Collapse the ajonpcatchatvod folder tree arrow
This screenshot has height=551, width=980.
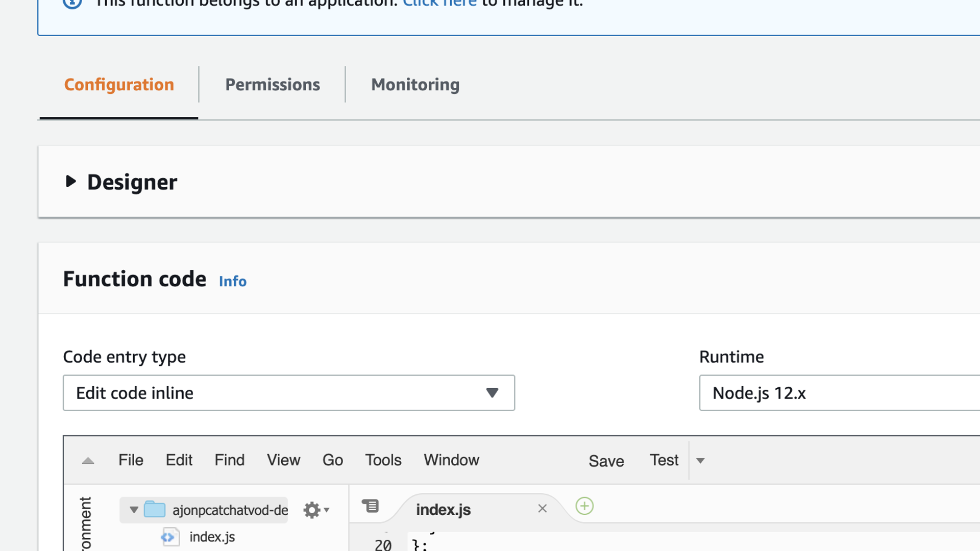(134, 510)
